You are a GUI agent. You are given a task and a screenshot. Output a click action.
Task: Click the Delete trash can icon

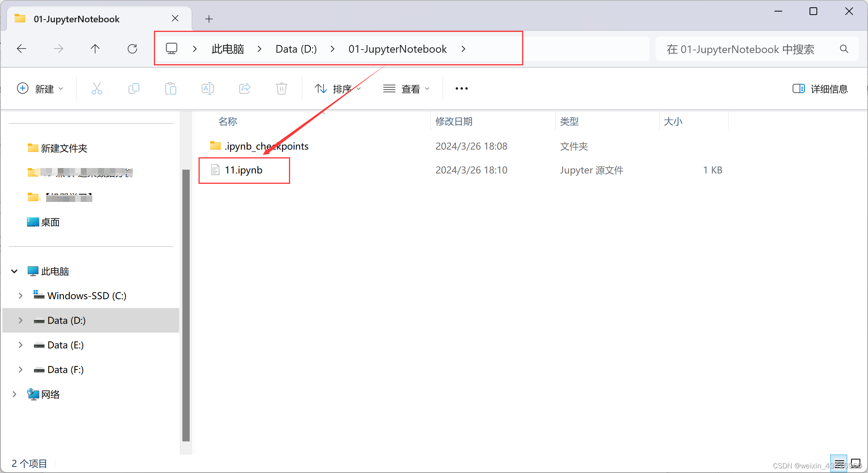click(282, 89)
